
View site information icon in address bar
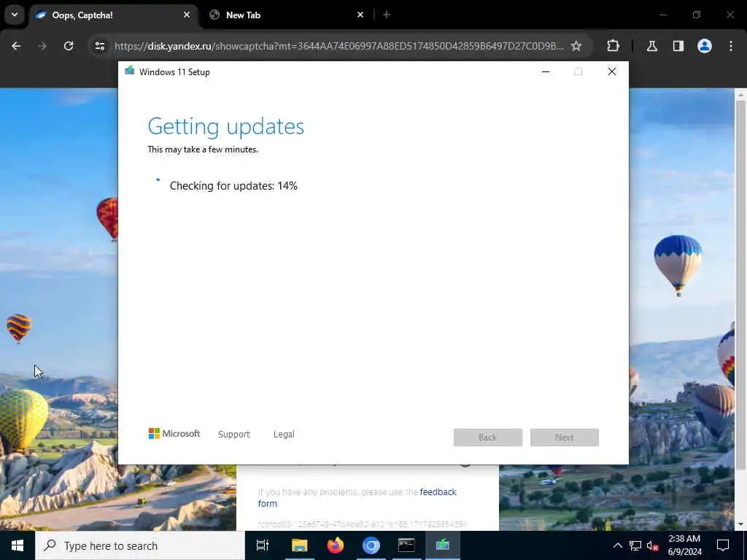coord(99,46)
